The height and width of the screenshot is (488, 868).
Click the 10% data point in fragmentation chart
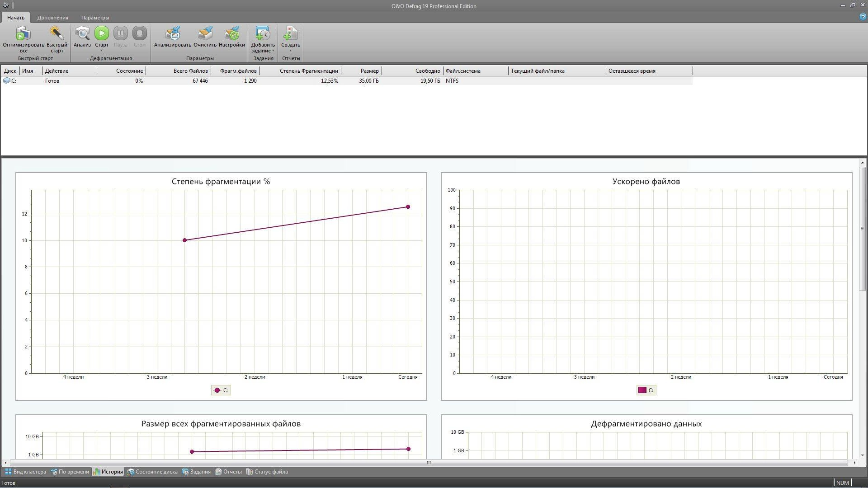(184, 240)
